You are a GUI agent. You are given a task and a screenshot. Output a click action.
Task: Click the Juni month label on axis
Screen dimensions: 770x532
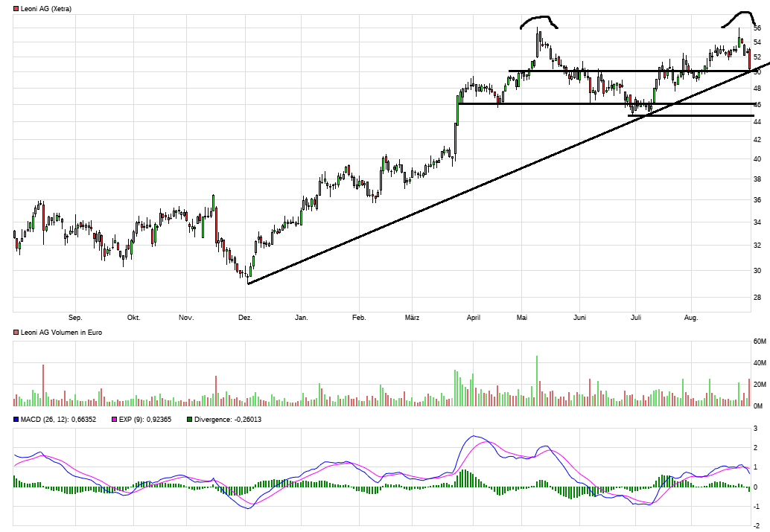[579, 318]
